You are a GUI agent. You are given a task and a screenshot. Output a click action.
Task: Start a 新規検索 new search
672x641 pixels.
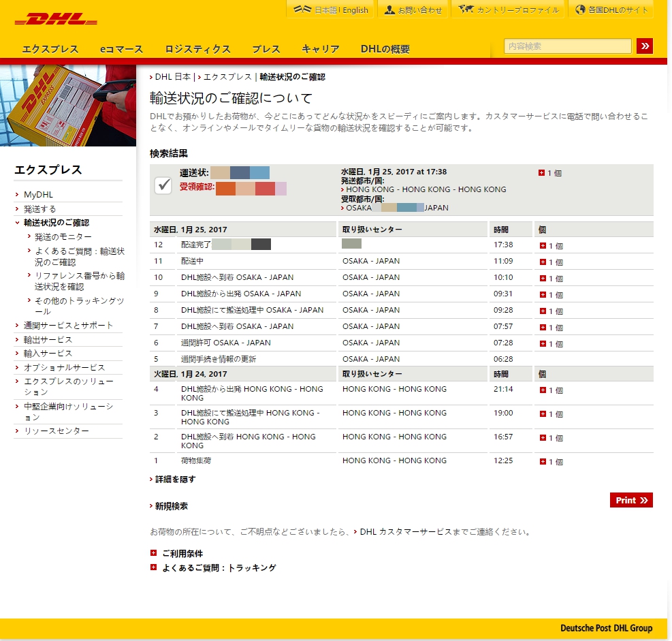click(171, 506)
